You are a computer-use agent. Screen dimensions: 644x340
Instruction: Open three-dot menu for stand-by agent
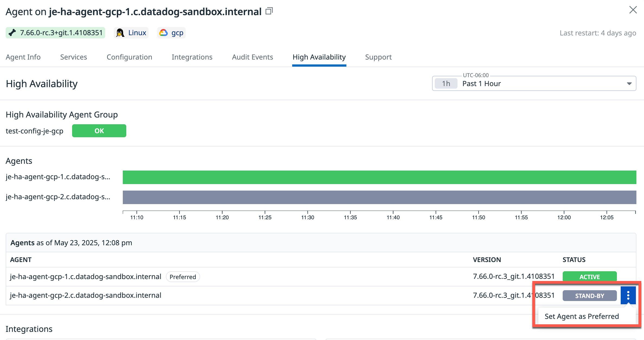pos(628,295)
